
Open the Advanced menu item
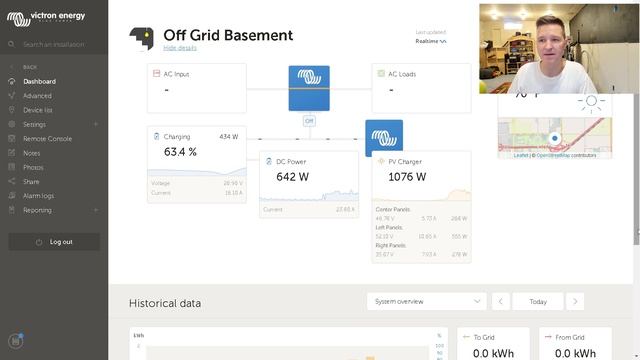click(38, 96)
